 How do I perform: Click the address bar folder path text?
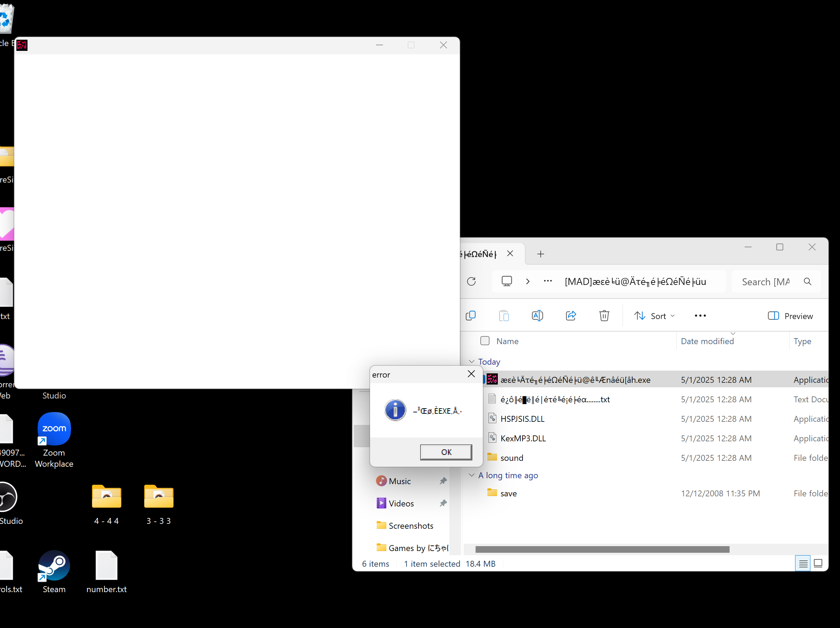point(635,281)
